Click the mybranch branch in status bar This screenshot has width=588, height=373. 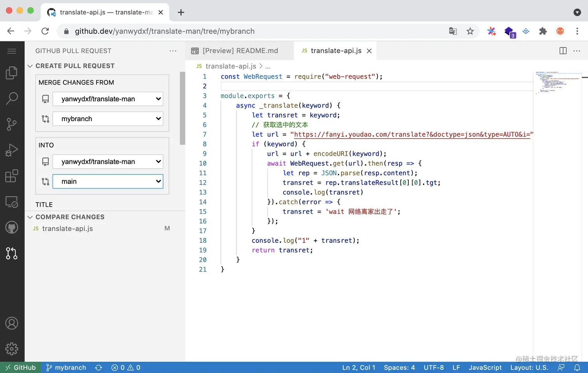point(66,368)
